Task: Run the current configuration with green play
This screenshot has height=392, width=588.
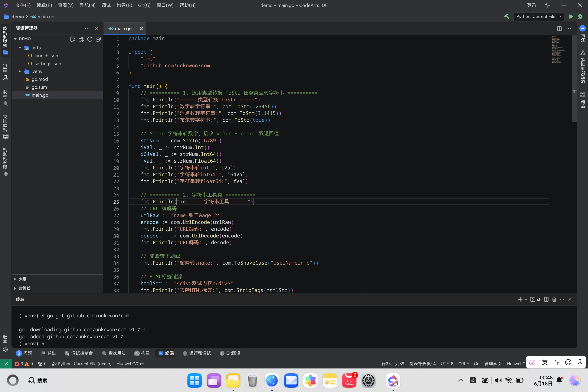Action: tap(571, 17)
